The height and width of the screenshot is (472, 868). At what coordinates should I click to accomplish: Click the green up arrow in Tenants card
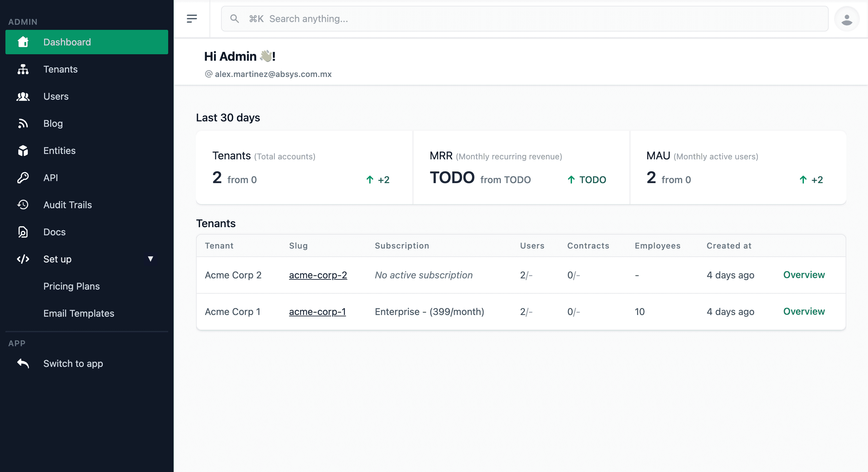coord(370,180)
